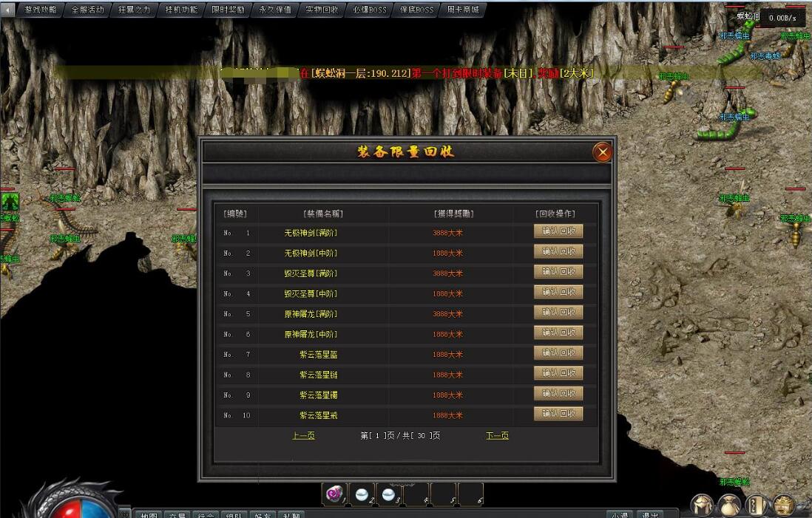Open the 实物回收 menu tab

(322, 10)
